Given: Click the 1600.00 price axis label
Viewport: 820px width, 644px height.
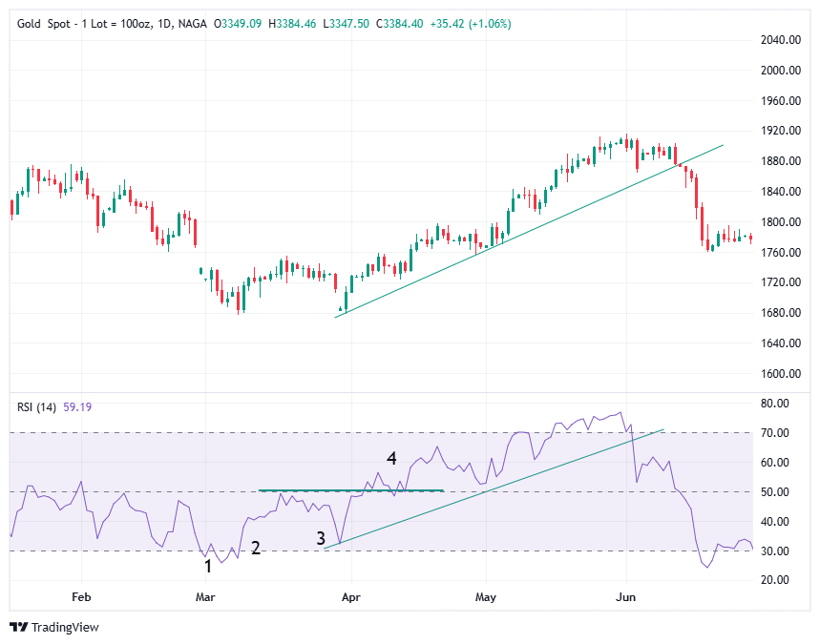Looking at the screenshot, I should 780,374.
